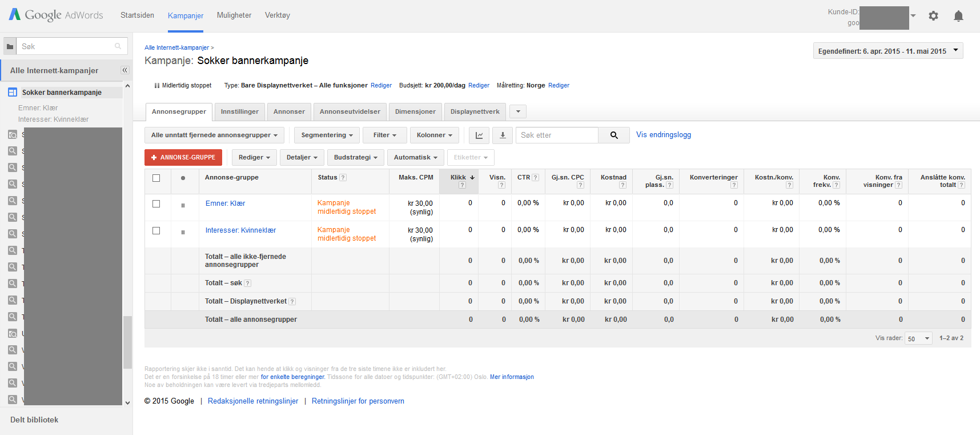Open the Vis rader 50 dropdown
This screenshot has width=980, height=435.
[x=918, y=338]
